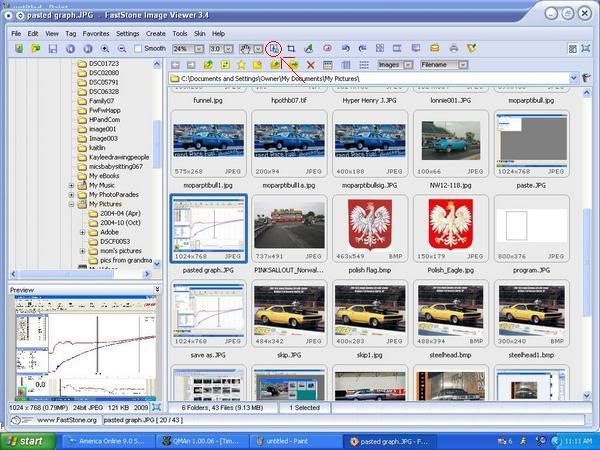The height and width of the screenshot is (450, 600).
Task: Click the Save As floppy disk icon
Action: click(x=53, y=49)
